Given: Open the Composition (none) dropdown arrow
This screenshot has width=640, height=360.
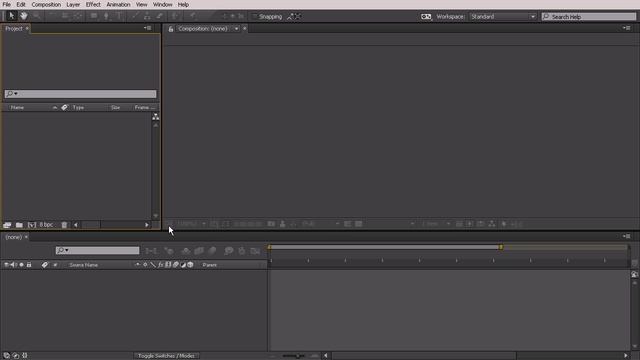Looking at the screenshot, I should (x=236, y=29).
